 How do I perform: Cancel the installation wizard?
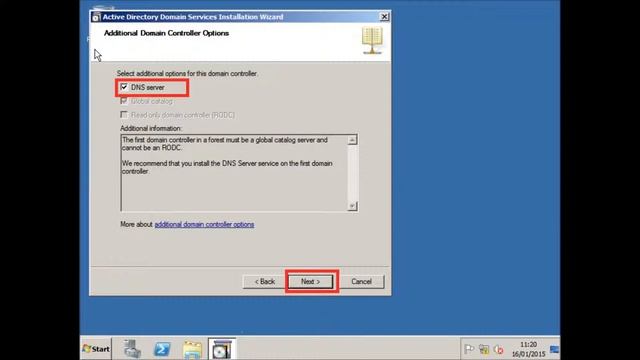coord(362,282)
